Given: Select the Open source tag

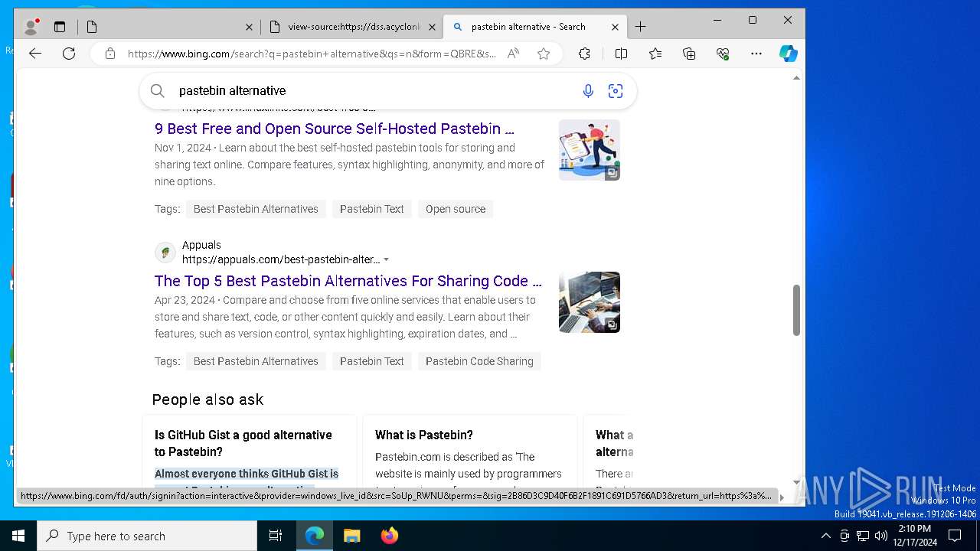Looking at the screenshot, I should coord(456,209).
